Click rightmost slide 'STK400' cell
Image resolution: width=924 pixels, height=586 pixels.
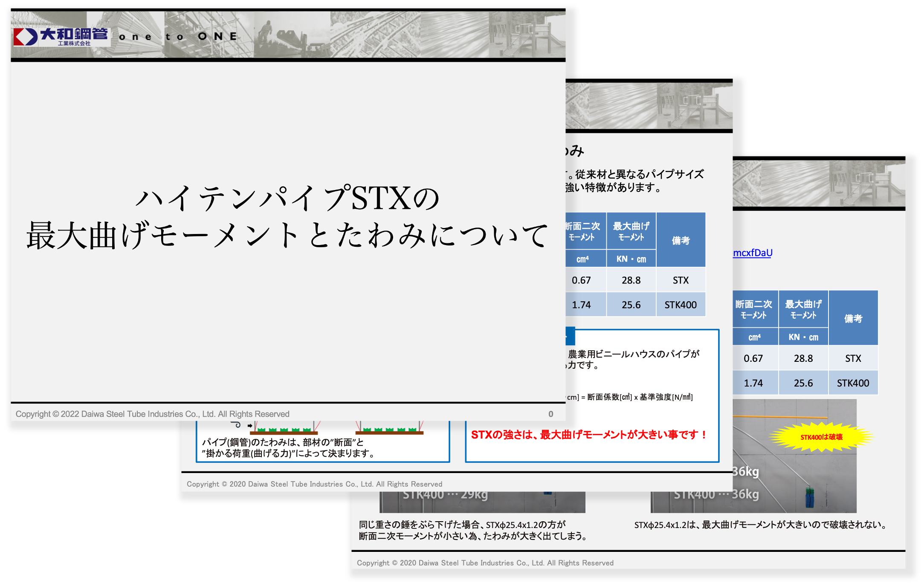coord(853,383)
